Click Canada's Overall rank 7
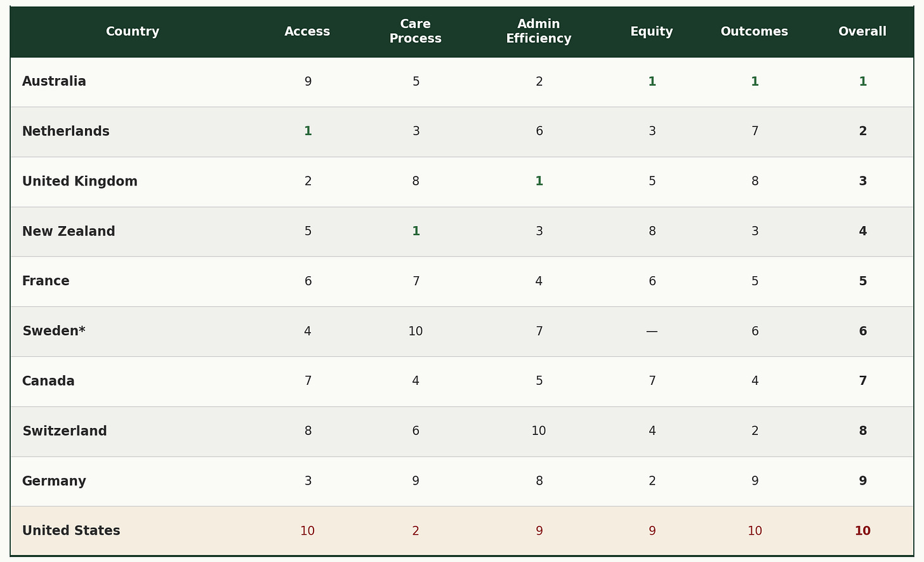This screenshot has width=924, height=562. pos(862,381)
